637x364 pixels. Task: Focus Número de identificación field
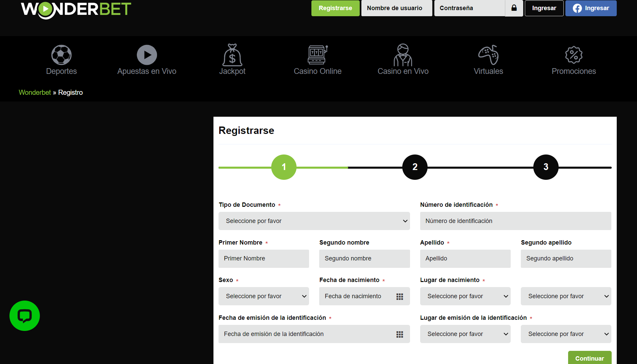tap(516, 221)
